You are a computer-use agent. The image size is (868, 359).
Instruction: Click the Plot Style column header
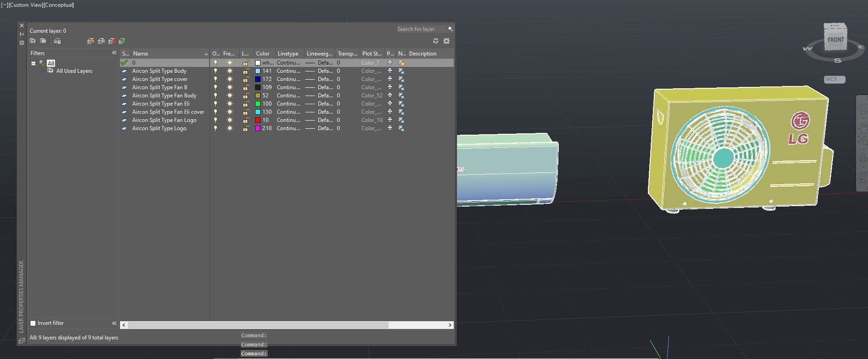372,54
